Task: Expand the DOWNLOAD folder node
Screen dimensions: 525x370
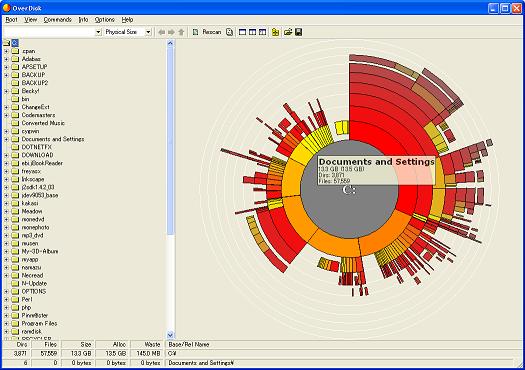Action: [6, 155]
